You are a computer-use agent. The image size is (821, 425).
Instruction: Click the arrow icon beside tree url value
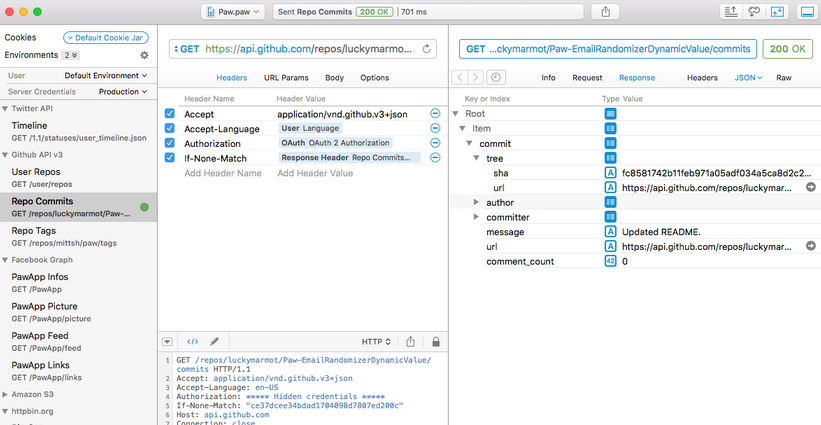(811, 187)
